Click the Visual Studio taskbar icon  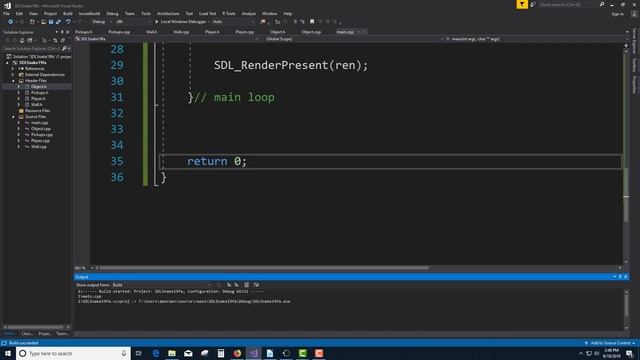coord(253,353)
